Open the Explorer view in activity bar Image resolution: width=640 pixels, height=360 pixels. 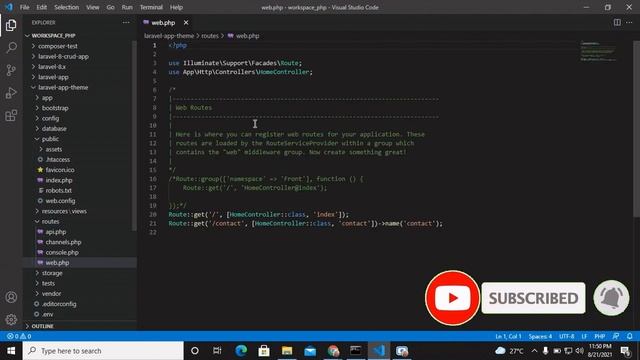(11, 25)
